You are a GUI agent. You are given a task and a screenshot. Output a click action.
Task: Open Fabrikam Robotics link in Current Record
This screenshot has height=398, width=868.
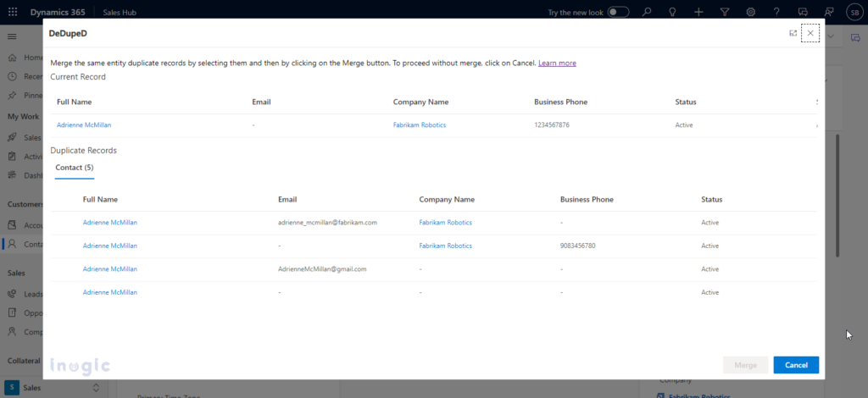419,125
